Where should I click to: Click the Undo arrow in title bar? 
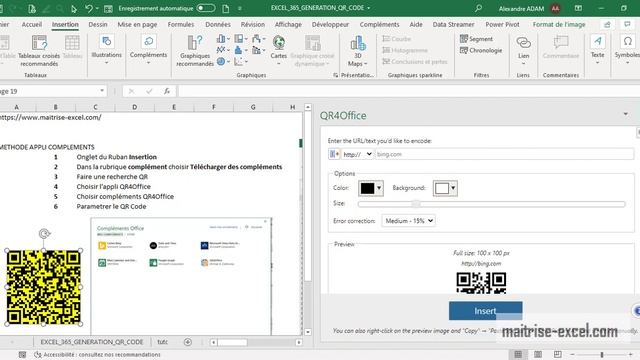89,8
